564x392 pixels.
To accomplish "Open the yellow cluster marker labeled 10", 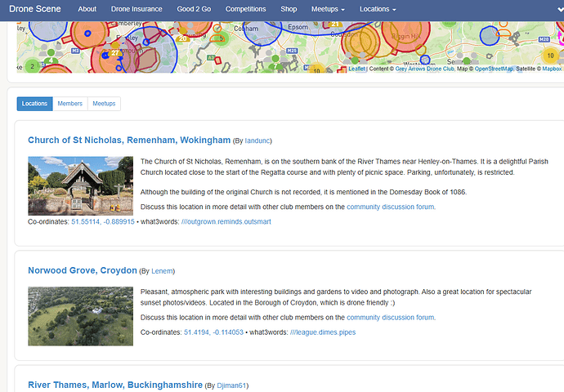I will click(x=550, y=56).
